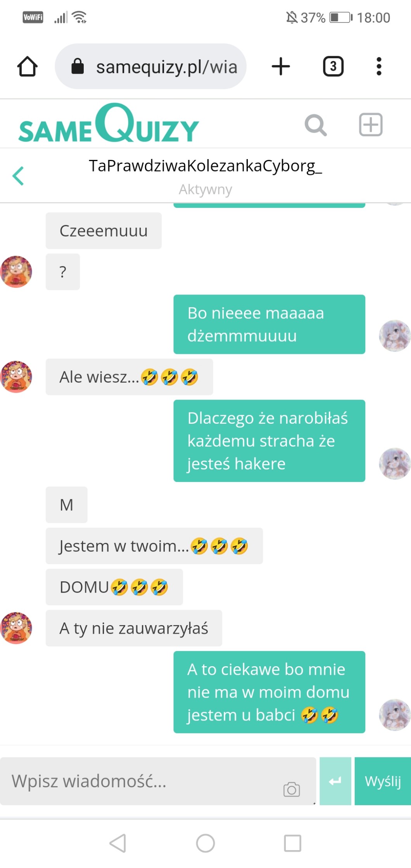Attach a photo with the camera icon
The image size is (411, 868).
click(292, 789)
